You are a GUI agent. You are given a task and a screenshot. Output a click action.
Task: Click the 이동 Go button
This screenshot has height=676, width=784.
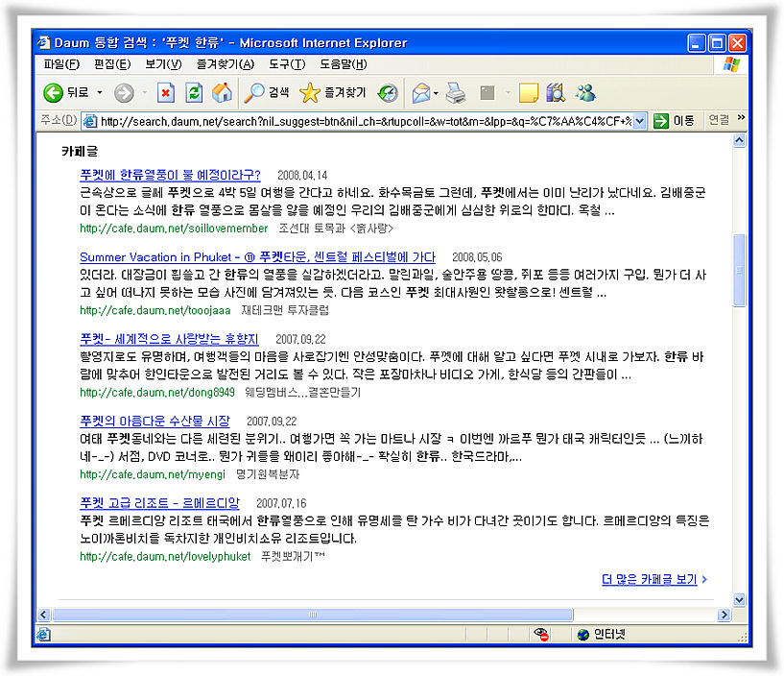(x=675, y=121)
